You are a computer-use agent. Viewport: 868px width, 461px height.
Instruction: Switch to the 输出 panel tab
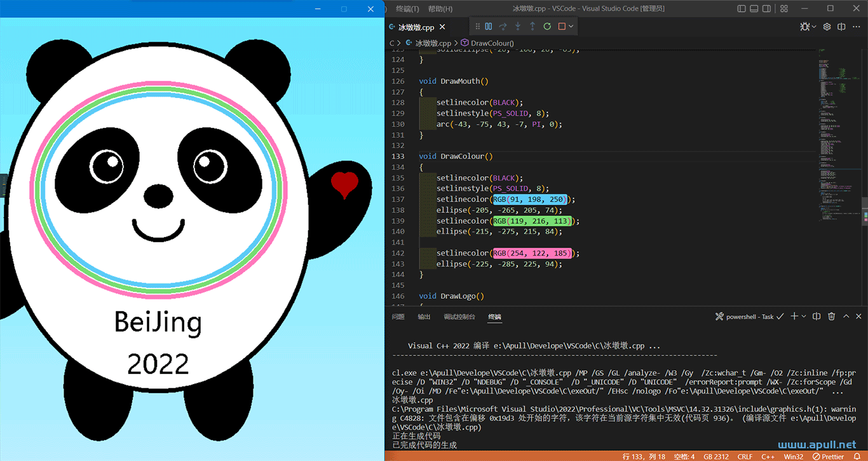(x=424, y=317)
